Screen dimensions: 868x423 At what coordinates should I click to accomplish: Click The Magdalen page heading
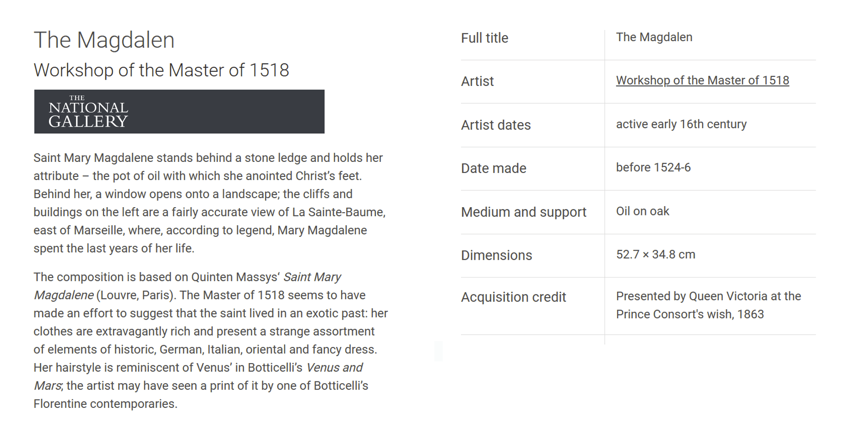click(x=104, y=40)
